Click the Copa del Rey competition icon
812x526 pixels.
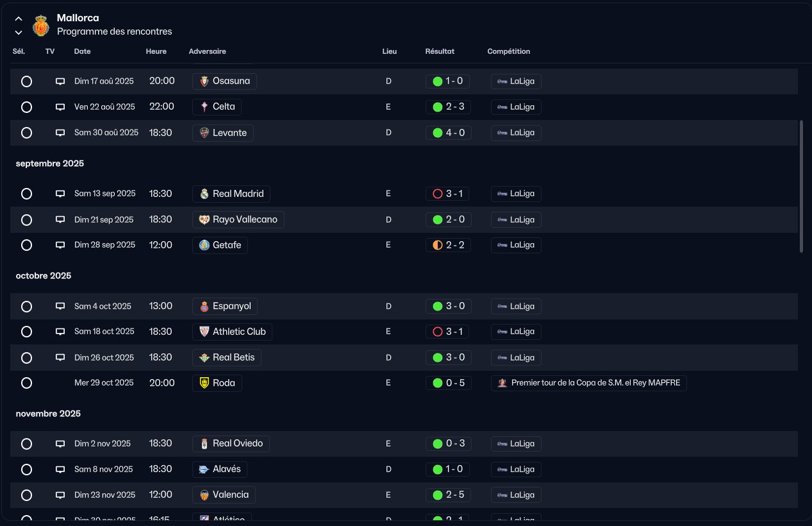503,383
